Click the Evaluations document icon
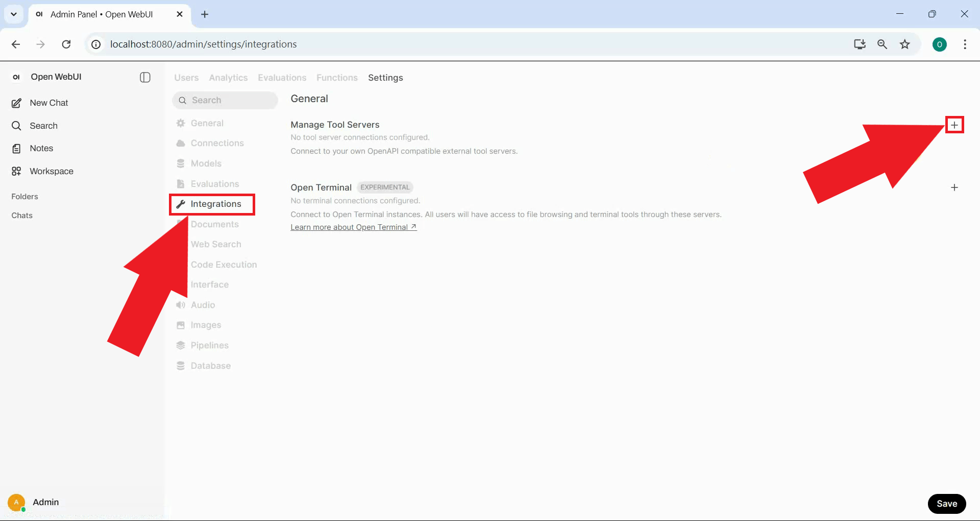The image size is (980, 521). click(x=181, y=184)
